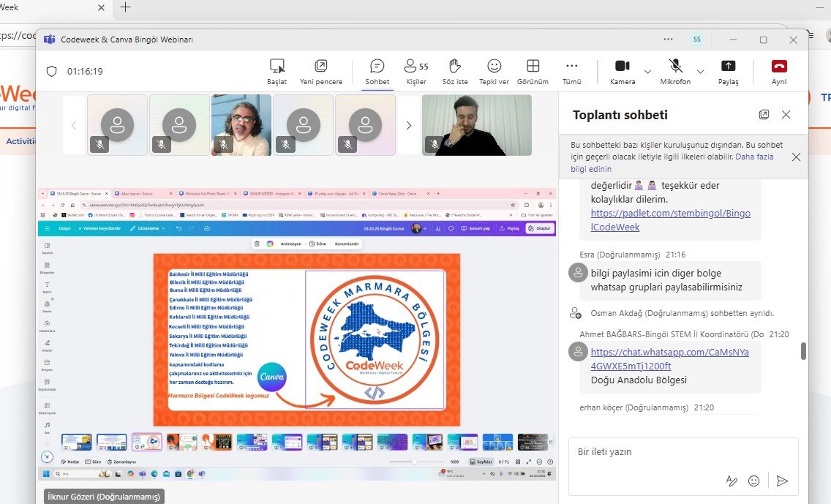Click the Metin text tool in Canva sidebar
Screen dimensions: 831x504
[x=47, y=287]
